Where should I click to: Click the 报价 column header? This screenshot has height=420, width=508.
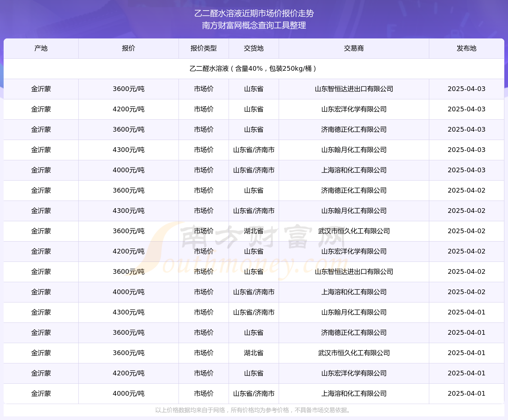[x=128, y=48]
